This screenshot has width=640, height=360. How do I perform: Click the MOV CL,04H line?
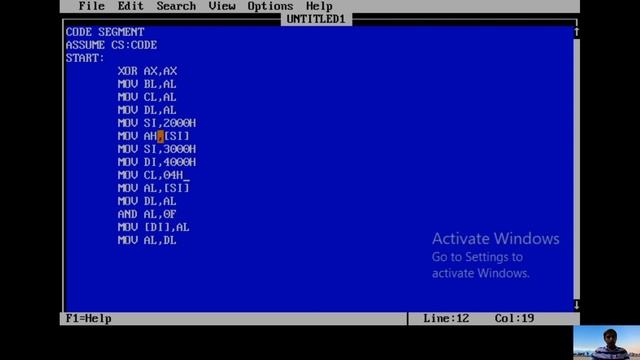pyautogui.click(x=150, y=175)
